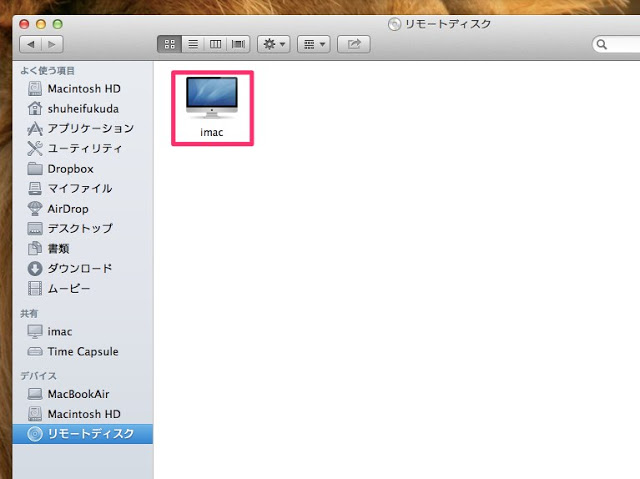Click the share button in toolbar
The image size is (640, 479).
pos(354,44)
